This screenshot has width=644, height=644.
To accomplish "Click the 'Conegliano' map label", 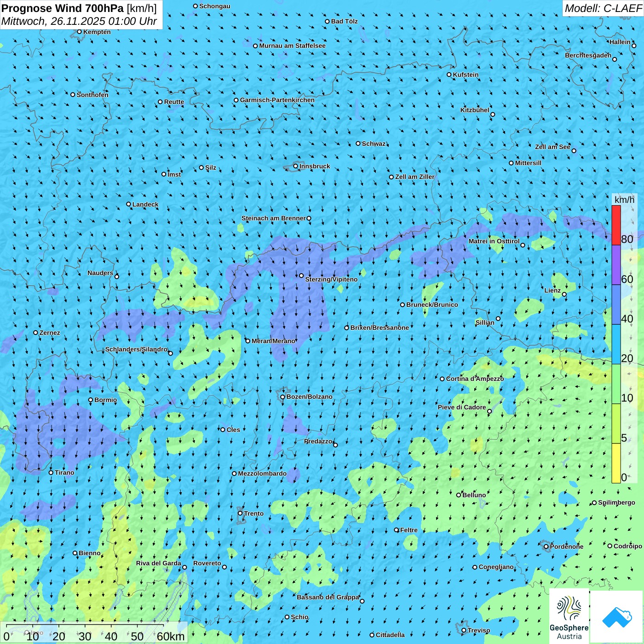I will [496, 567].
